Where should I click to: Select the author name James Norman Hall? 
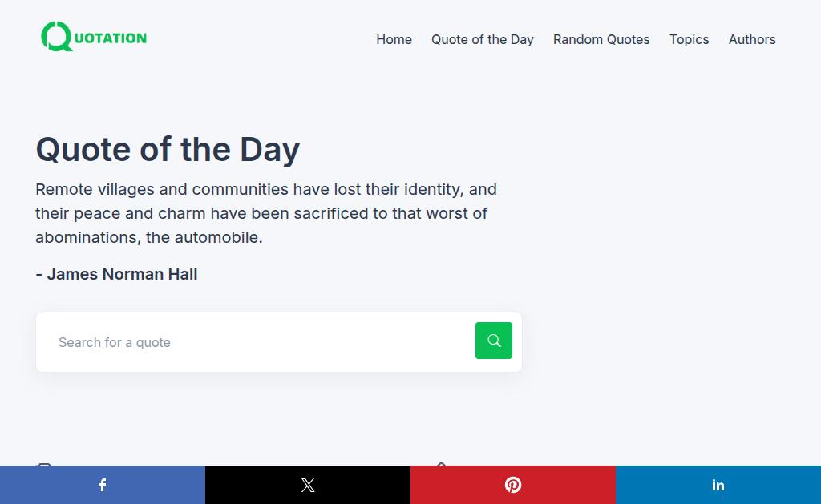tap(122, 274)
